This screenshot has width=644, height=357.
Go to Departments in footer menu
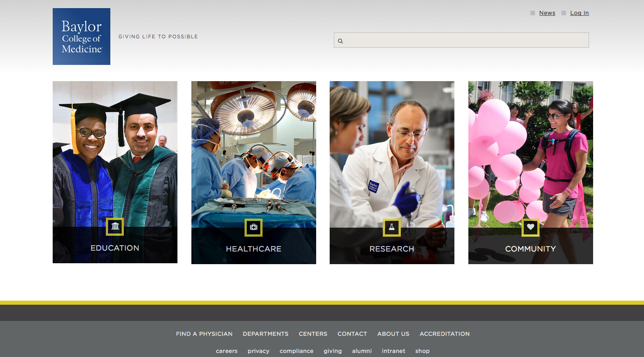click(x=265, y=334)
